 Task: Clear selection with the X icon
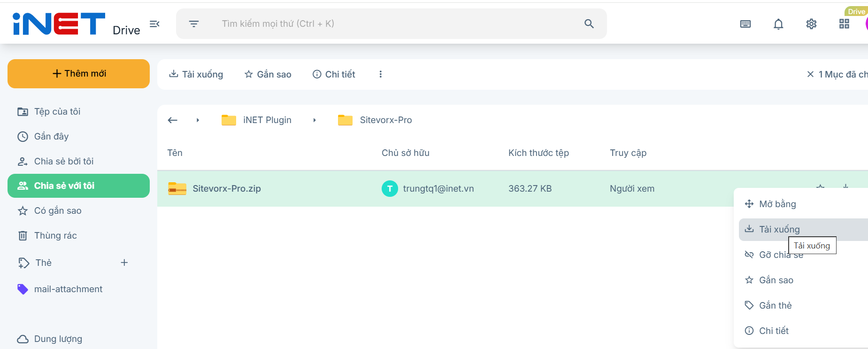(810, 74)
